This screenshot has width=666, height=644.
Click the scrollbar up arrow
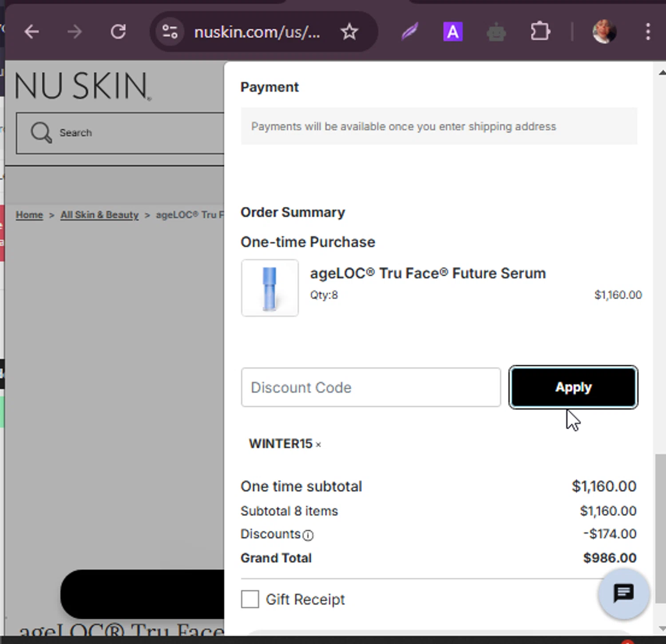pyautogui.click(x=661, y=72)
